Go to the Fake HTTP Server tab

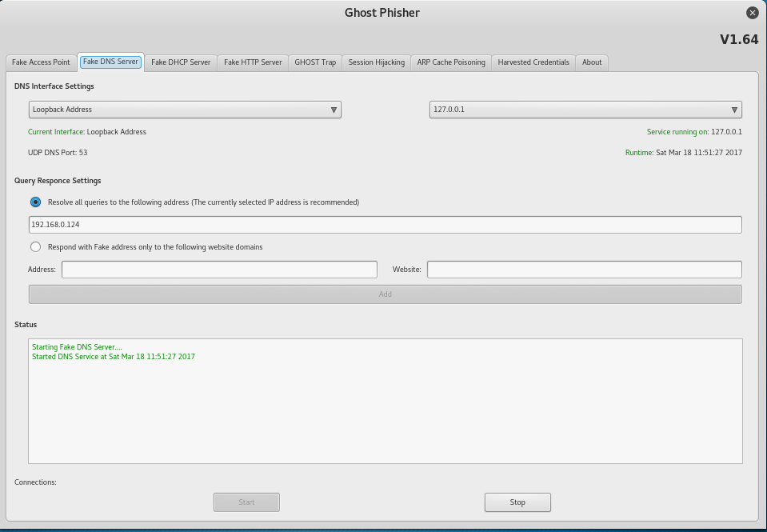(253, 62)
